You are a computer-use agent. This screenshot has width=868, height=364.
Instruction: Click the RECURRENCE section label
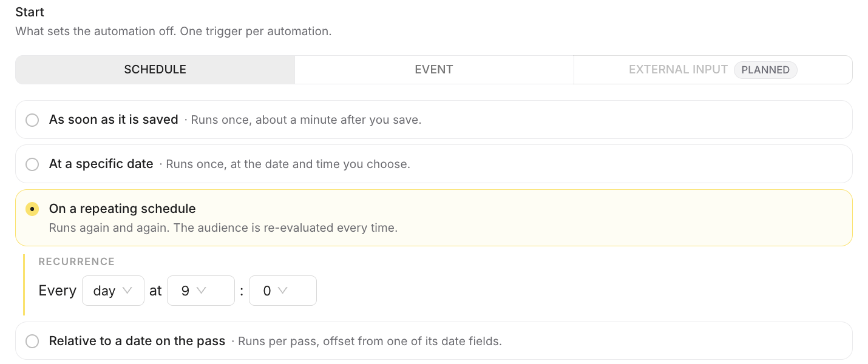coord(76,262)
